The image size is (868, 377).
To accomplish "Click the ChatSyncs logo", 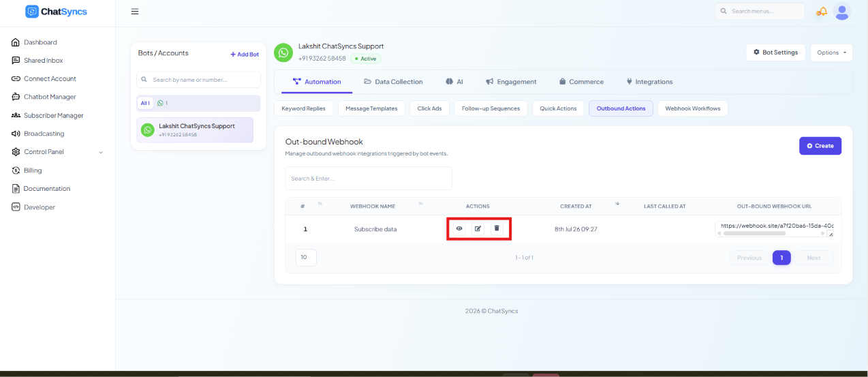I will tap(57, 12).
